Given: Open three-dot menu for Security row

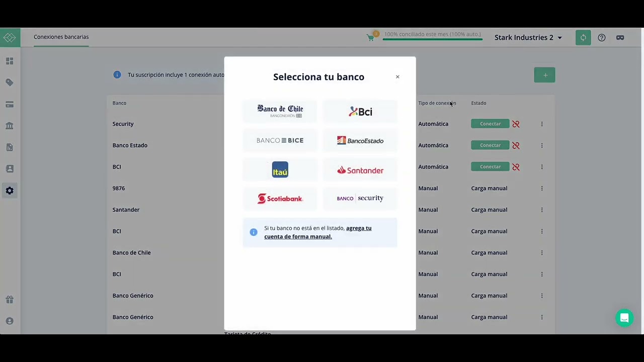Looking at the screenshot, I should point(542,124).
